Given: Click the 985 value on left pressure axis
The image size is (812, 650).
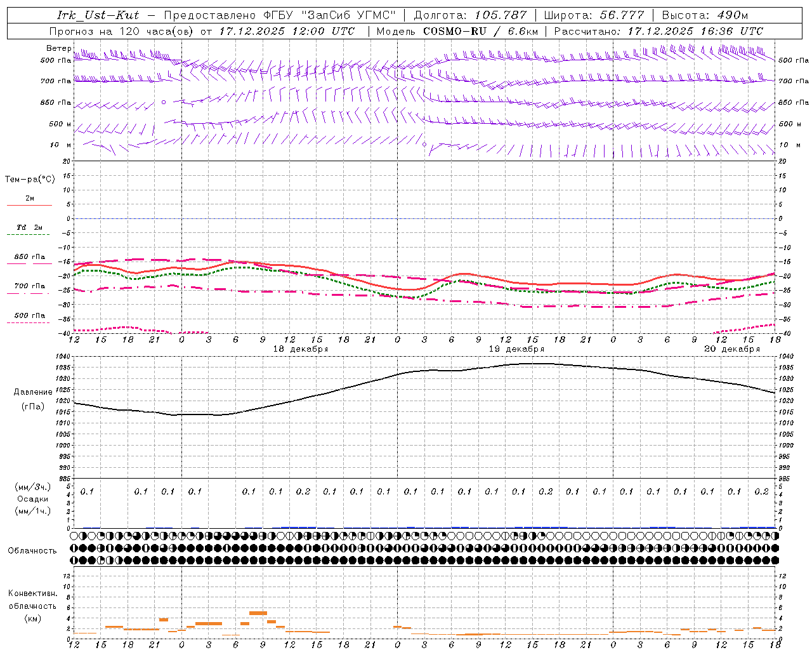Looking at the screenshot, I should point(65,479).
